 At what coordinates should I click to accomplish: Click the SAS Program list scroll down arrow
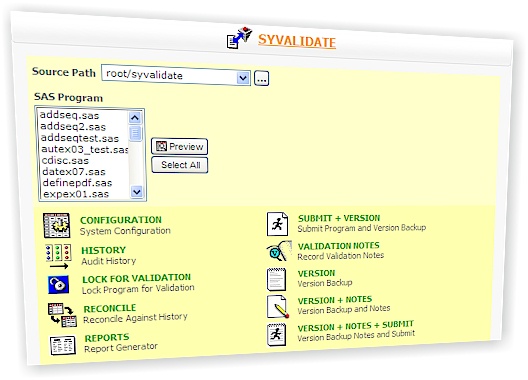(x=137, y=192)
